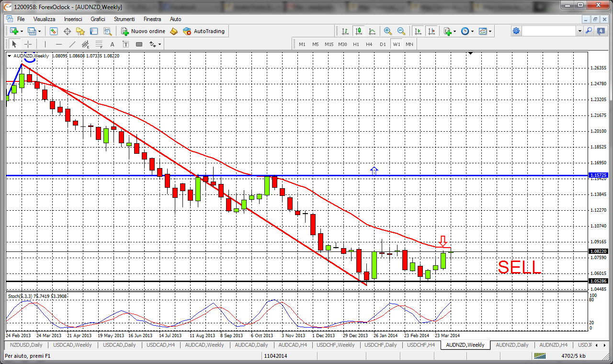Choose the Fibonacci retracement tool
The image size is (613, 364).
point(99,44)
